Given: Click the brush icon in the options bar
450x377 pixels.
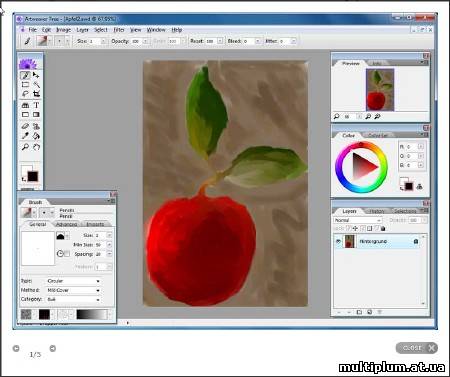Looking at the screenshot, I should click(27, 41).
